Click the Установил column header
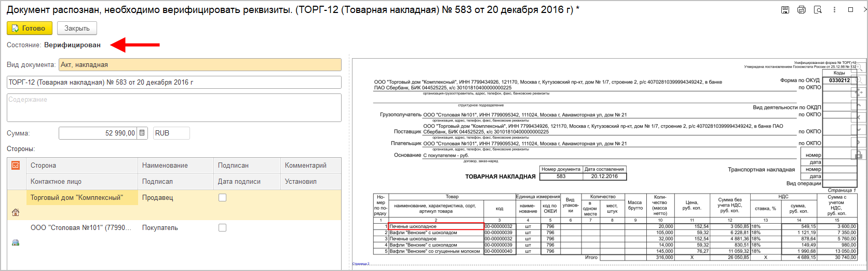This screenshot has height=271, width=868. pos(310,182)
